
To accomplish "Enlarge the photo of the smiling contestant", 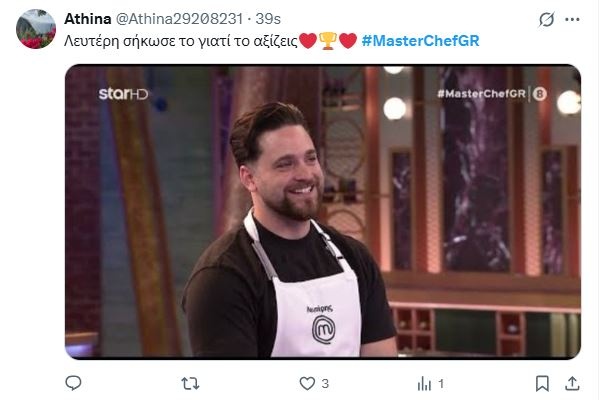I will (323, 211).
